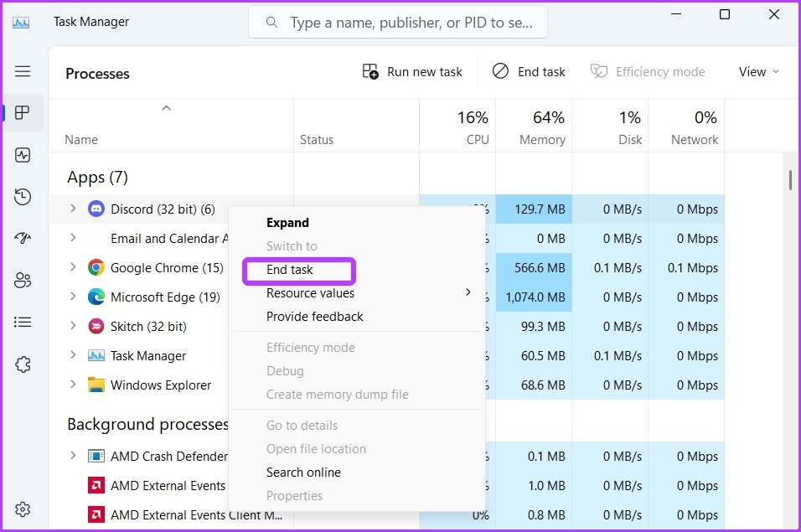
Task: Expand the AMD Crash Defender group
Action: (x=73, y=456)
